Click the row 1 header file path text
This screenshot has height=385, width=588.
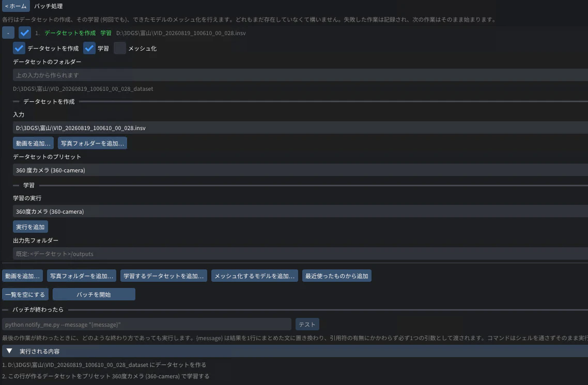pos(181,33)
